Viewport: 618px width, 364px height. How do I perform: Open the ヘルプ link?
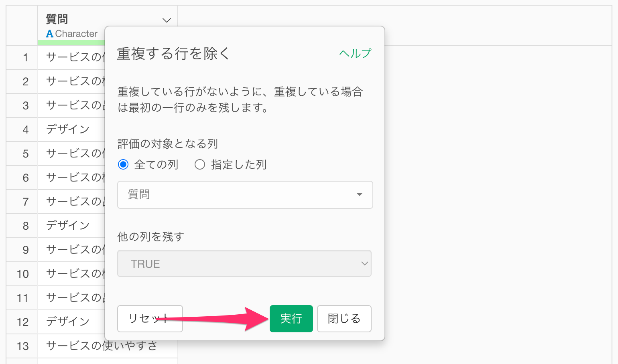355,53
